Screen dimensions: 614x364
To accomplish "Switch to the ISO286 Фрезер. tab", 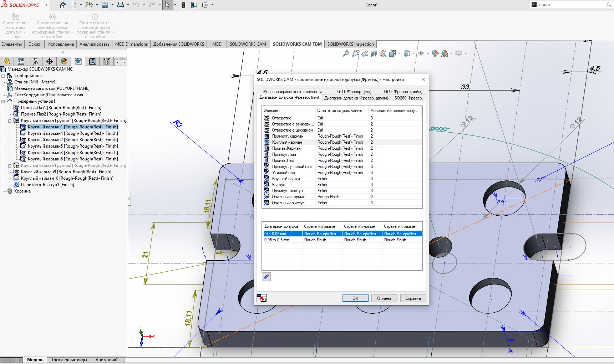I will click(408, 98).
